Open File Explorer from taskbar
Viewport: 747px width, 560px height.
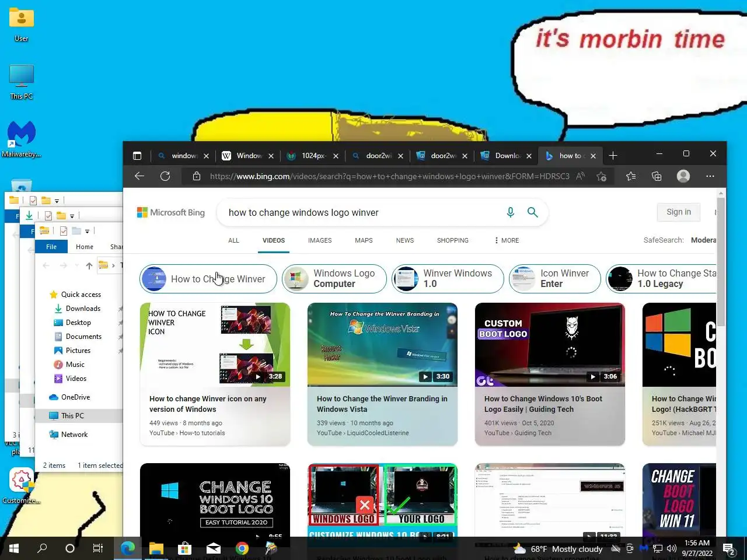[156, 548]
